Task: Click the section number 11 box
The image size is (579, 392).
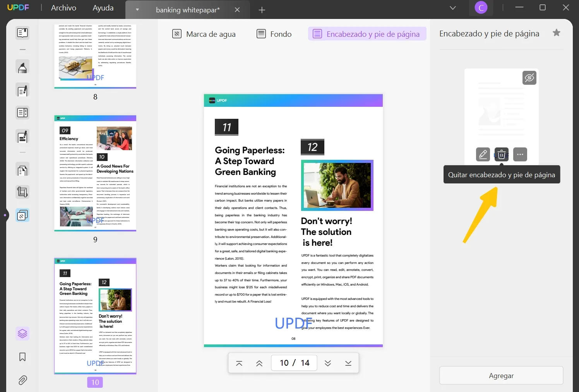Action: (x=227, y=127)
